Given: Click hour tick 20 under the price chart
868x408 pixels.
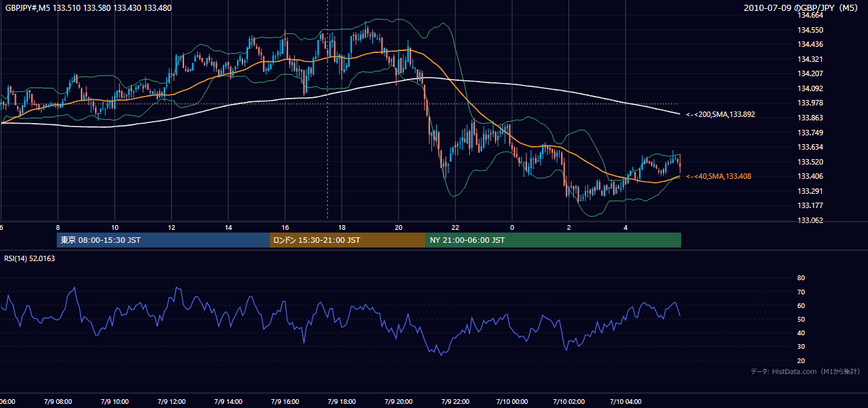Looking at the screenshot, I should pos(399,227).
